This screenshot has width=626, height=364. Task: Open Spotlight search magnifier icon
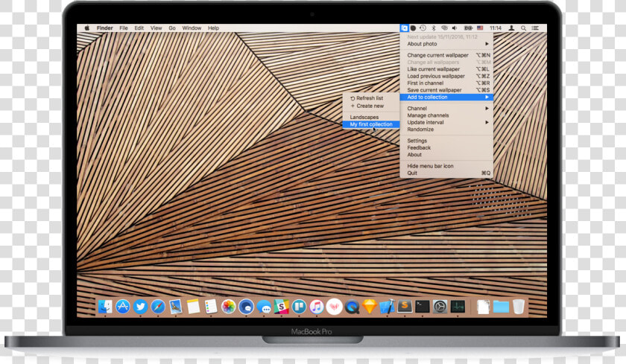[x=523, y=28]
